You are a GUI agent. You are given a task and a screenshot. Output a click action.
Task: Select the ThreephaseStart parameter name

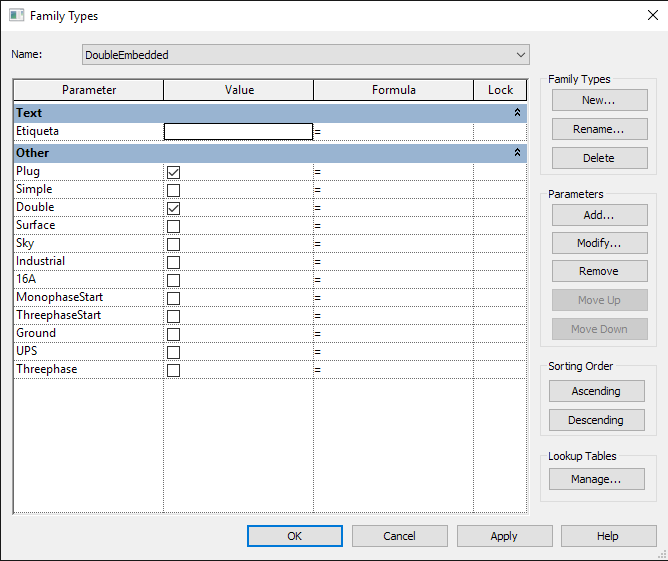(x=58, y=315)
